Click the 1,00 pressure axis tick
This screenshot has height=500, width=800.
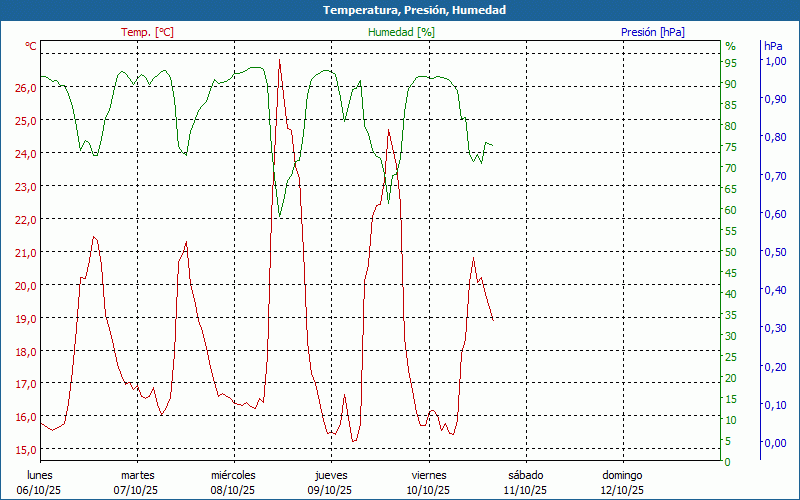pyautogui.click(x=775, y=61)
